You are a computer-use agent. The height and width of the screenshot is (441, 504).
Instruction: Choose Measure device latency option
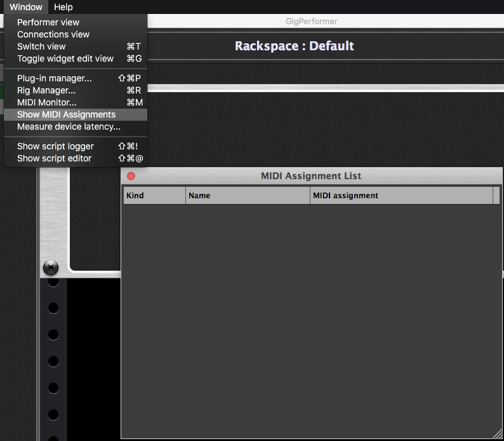[x=76, y=126]
